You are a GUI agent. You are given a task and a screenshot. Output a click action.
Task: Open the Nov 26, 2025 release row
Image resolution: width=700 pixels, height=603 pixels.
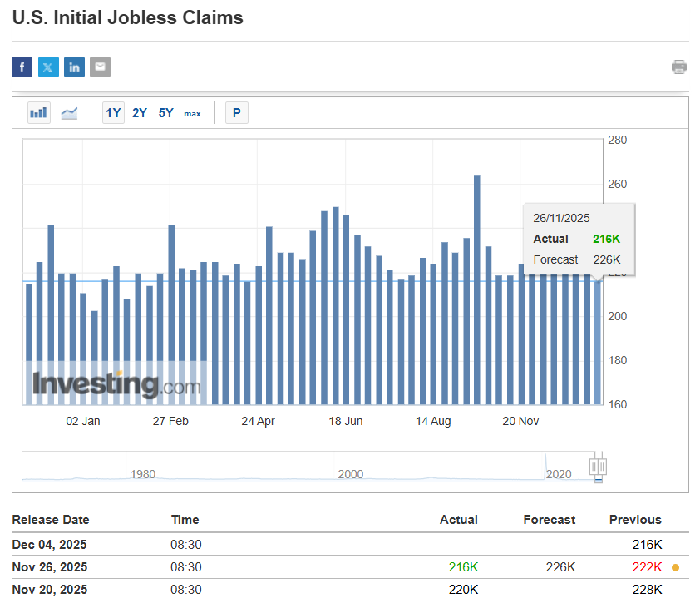click(x=49, y=567)
